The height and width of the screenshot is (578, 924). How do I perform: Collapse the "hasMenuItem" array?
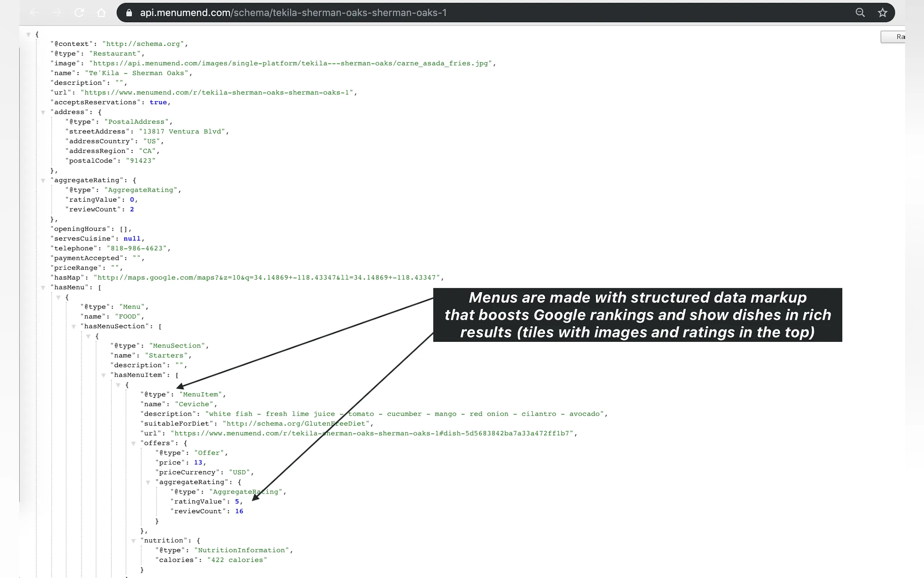pyautogui.click(x=104, y=375)
